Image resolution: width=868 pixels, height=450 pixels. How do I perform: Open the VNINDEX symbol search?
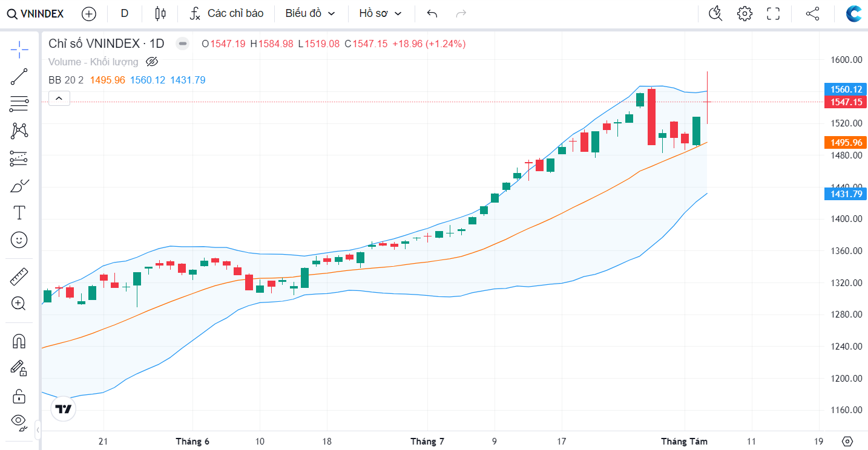(x=36, y=13)
